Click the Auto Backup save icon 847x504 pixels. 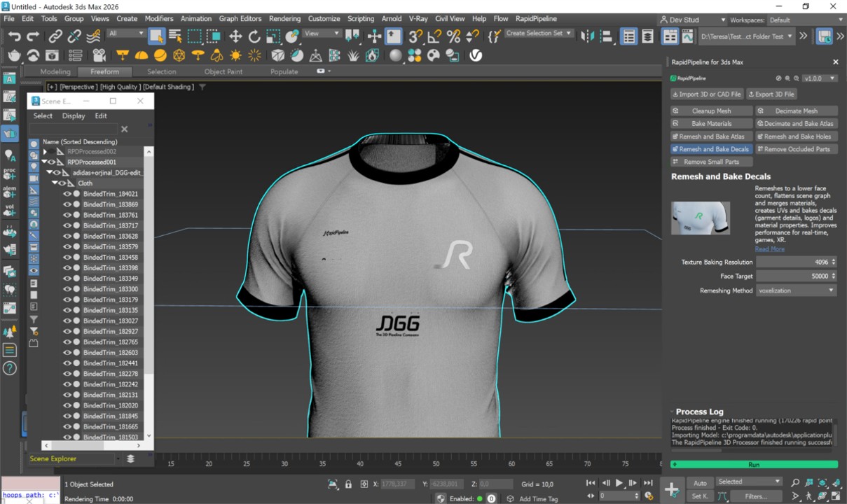click(825, 36)
